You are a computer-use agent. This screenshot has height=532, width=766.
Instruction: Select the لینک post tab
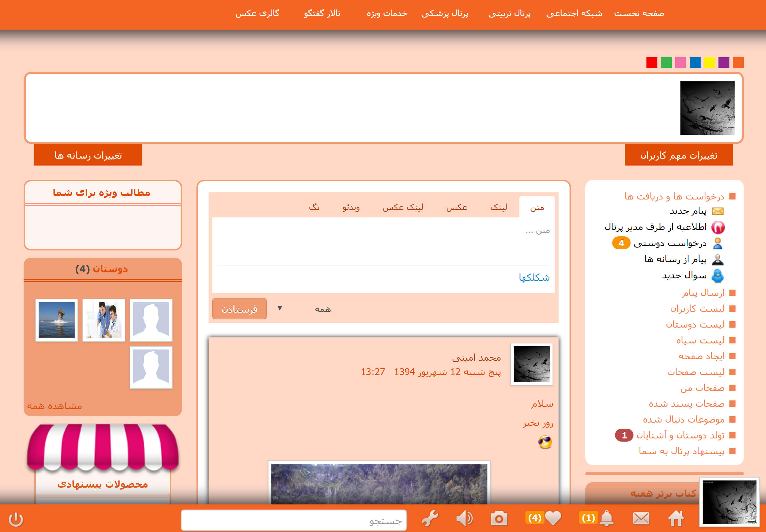[x=499, y=207]
